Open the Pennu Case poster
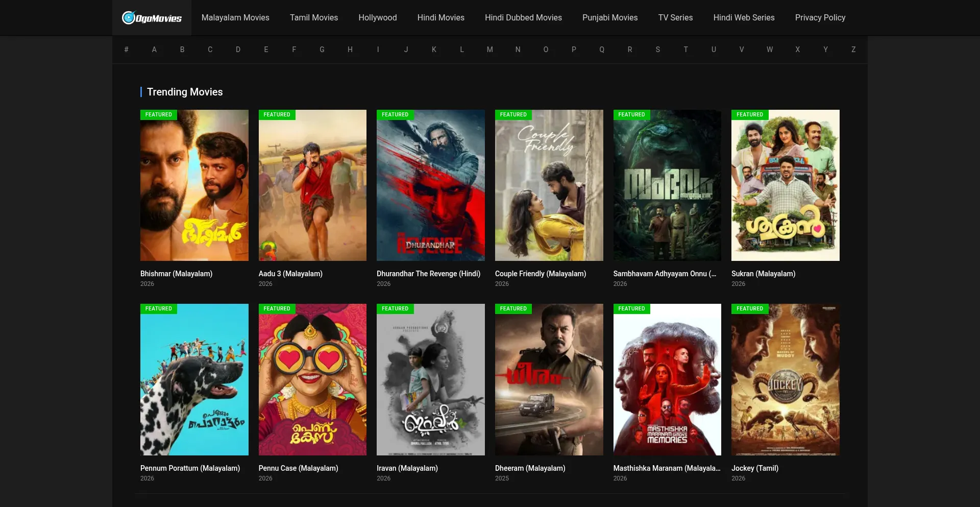Screen dimensions: 980x507 [312, 379]
